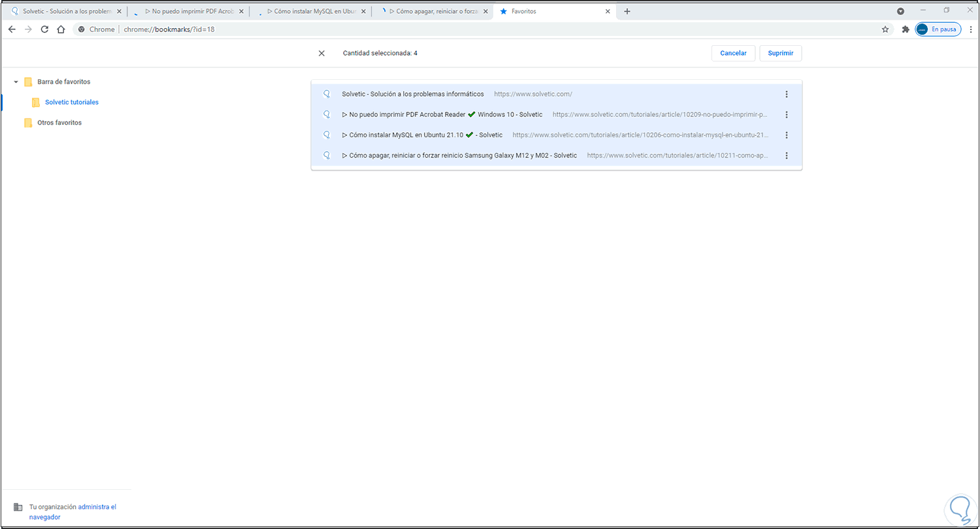Open a new tab with plus button
Viewport: 980px width, 529px height.
[627, 11]
